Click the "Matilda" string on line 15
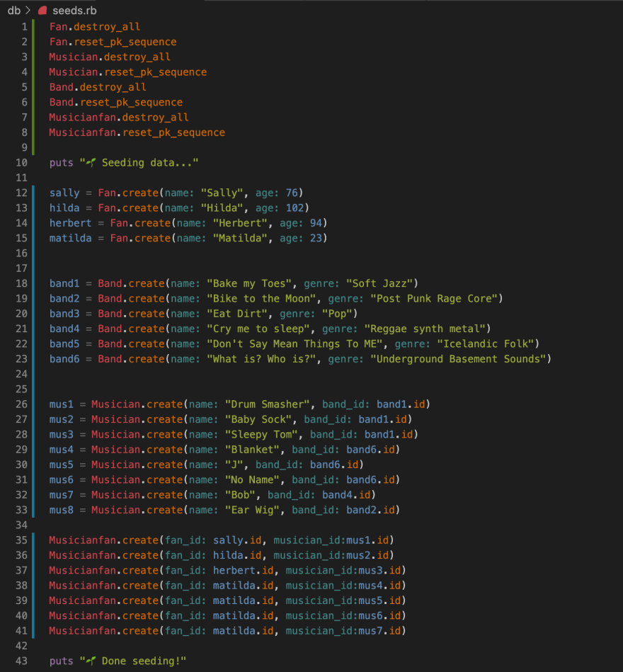The width and height of the screenshot is (623, 672). (x=241, y=238)
